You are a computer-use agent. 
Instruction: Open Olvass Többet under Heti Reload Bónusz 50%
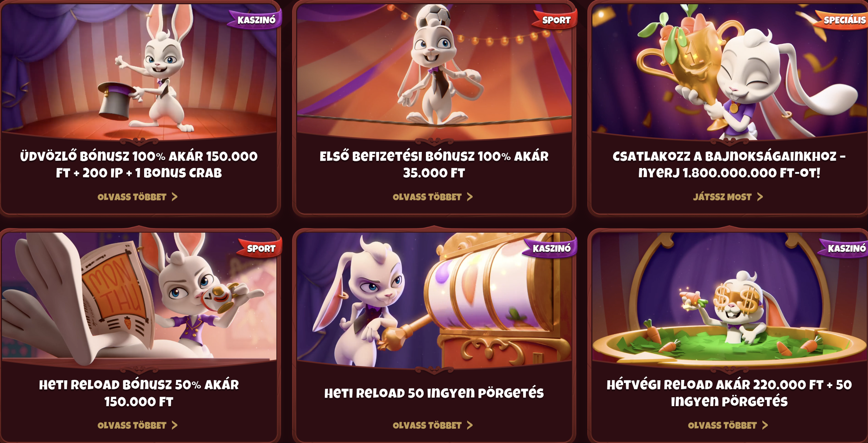137,425
